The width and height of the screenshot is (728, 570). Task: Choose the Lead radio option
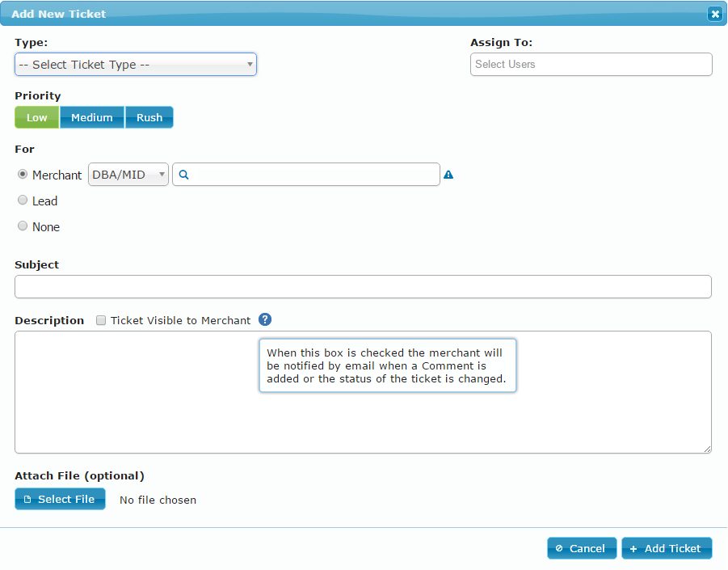(x=23, y=201)
